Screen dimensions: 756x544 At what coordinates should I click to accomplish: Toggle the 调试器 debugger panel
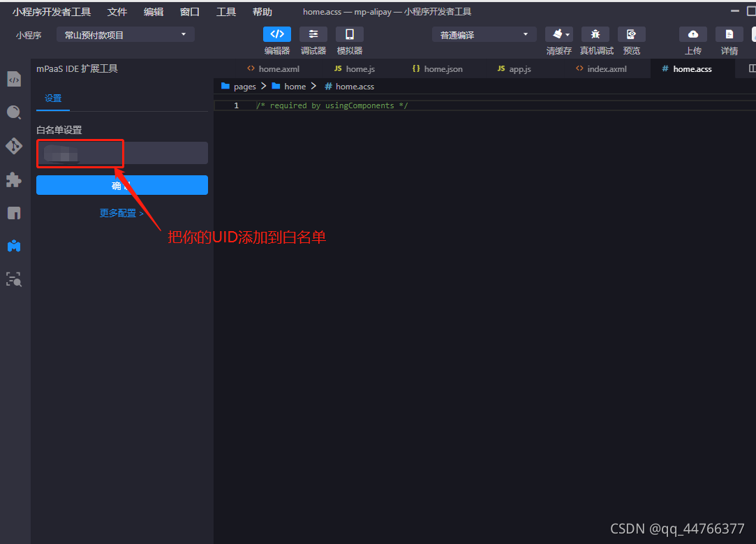[x=313, y=34]
